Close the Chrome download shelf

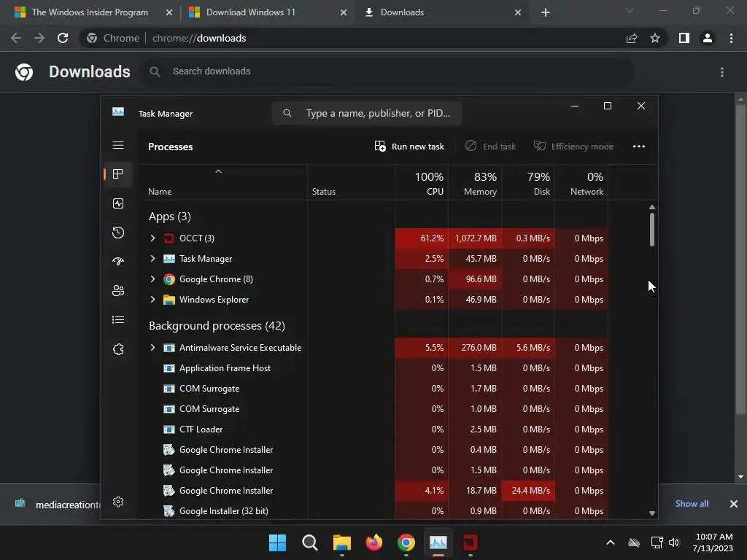pos(734,503)
